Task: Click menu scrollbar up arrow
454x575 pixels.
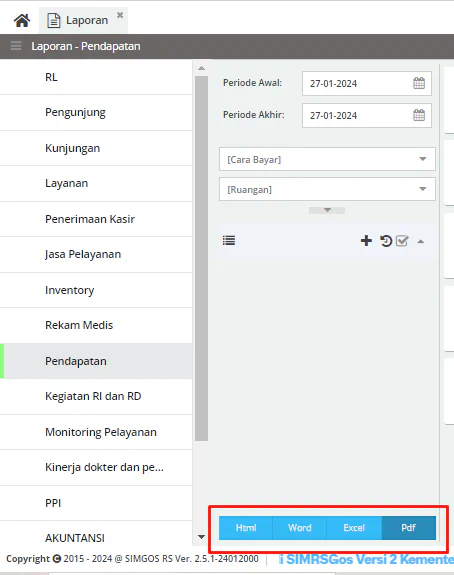Action: (201, 68)
